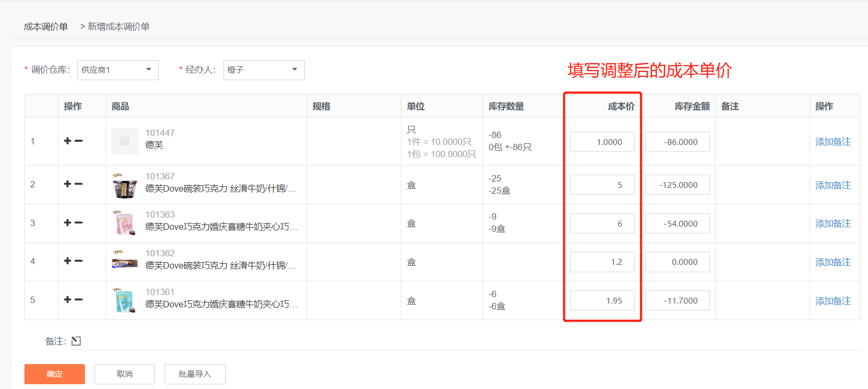Add a row after product 101367
This screenshot has width=868, height=389.
pyautogui.click(x=67, y=184)
